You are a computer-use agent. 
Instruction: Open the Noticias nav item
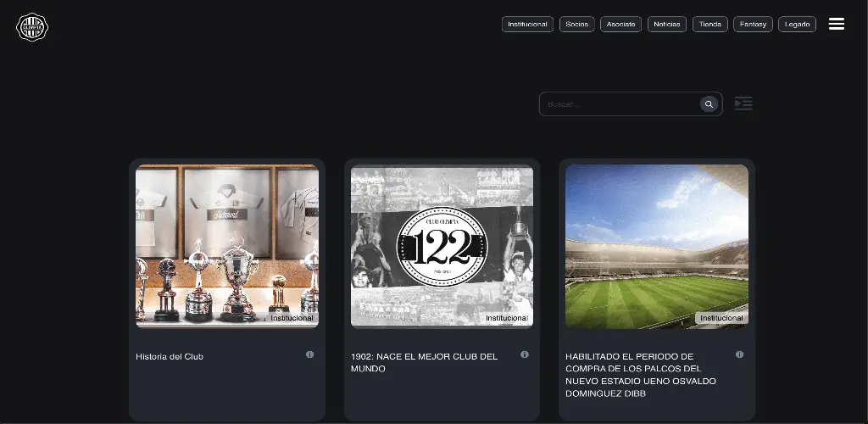tap(667, 25)
